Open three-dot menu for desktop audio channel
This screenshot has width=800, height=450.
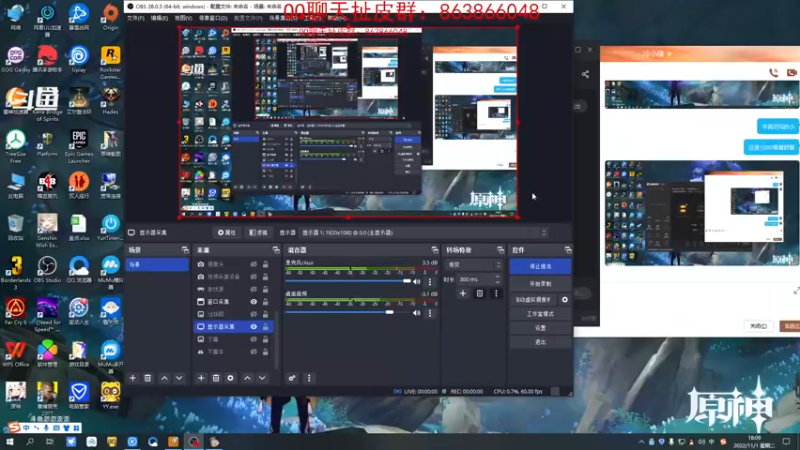point(430,313)
